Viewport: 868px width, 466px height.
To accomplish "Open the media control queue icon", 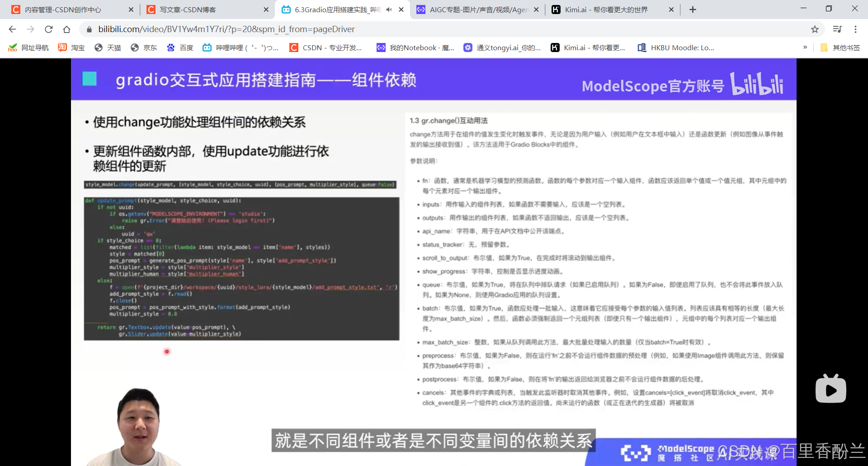I will 837,29.
